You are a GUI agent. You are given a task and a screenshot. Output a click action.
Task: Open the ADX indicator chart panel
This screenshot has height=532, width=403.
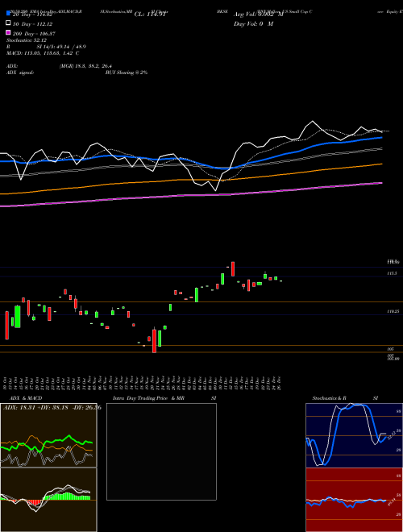pos(48,435)
